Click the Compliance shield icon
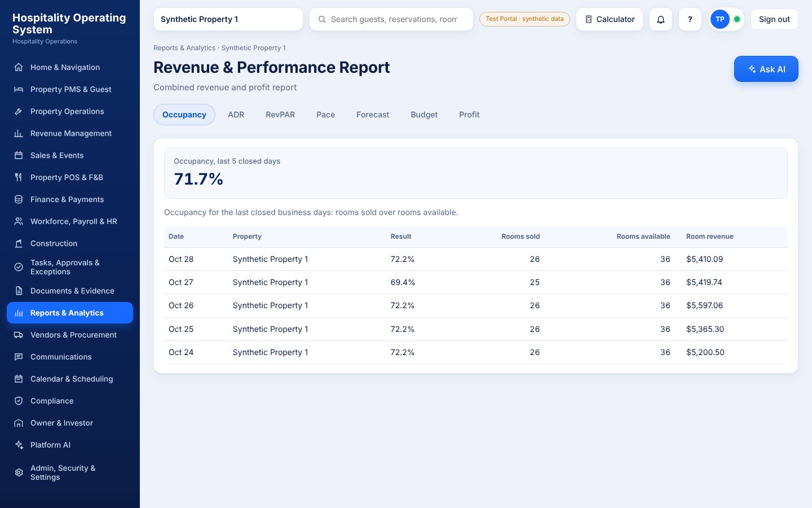812x508 pixels. pyautogui.click(x=19, y=401)
